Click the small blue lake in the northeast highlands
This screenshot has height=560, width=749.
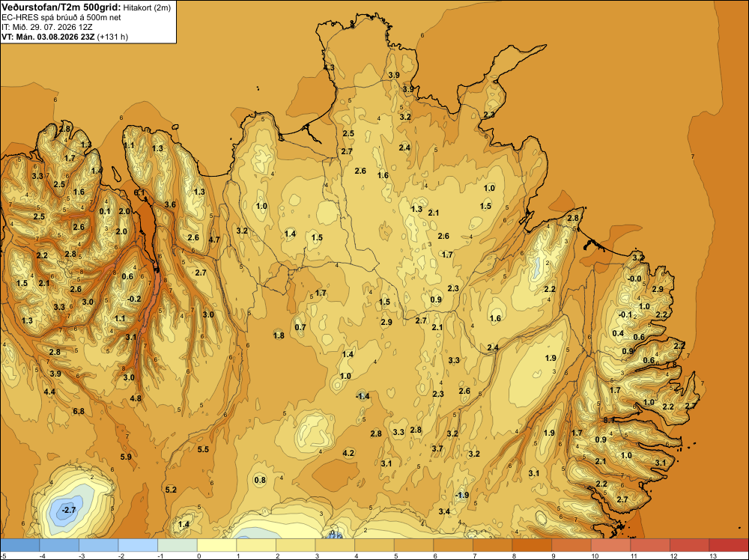537,268
